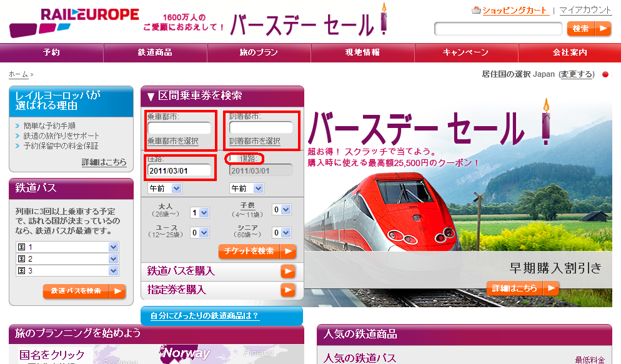Open the 予約 navigation menu
Viewport: 621px width, 364px height.
(x=52, y=52)
